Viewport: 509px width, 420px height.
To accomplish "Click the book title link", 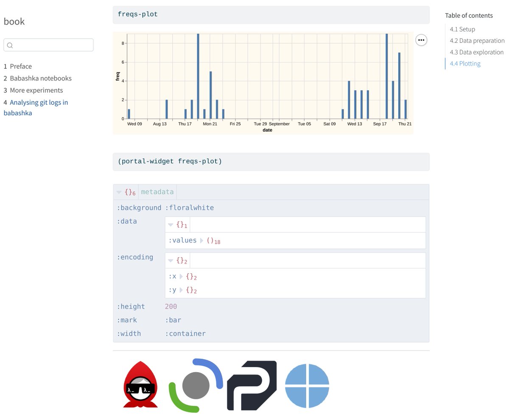I will [x=14, y=21].
